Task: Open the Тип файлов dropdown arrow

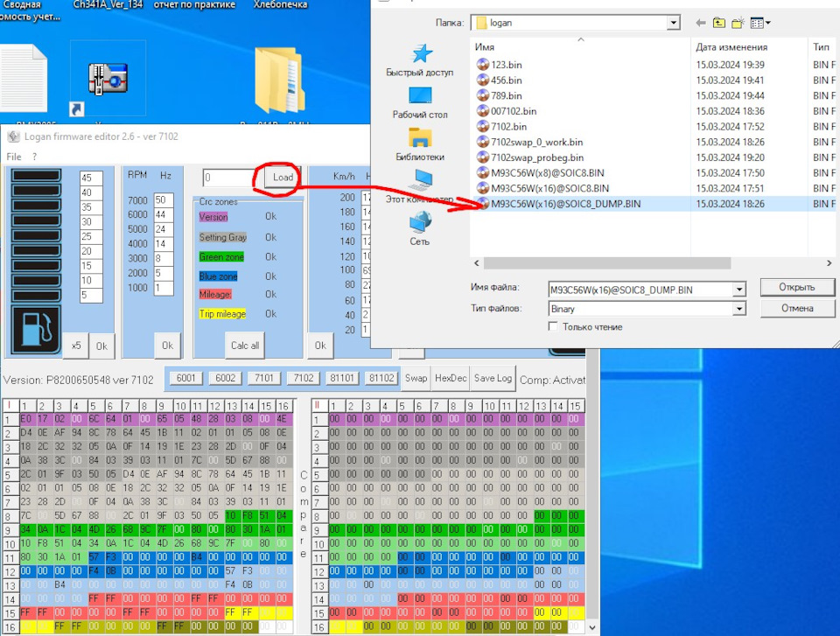Action: 738,309
